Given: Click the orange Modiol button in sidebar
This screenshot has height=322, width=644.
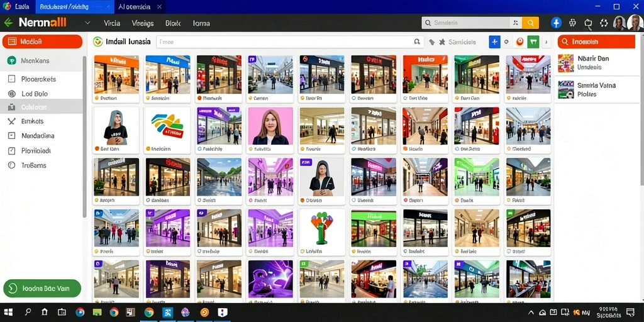Looking at the screenshot, I should pyautogui.click(x=42, y=42).
